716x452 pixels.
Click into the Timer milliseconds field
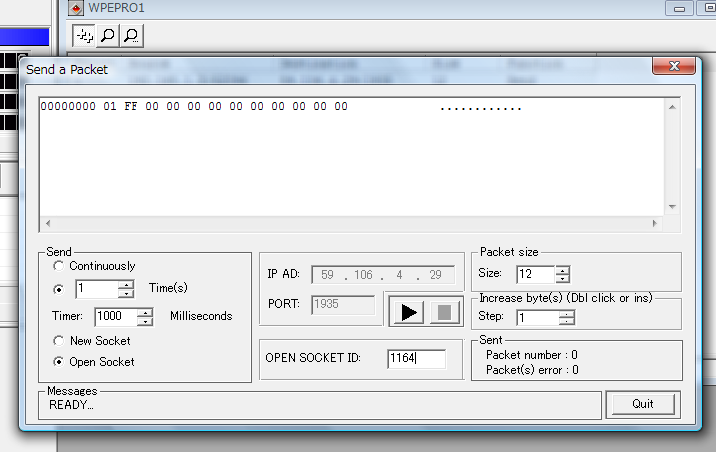(116, 316)
